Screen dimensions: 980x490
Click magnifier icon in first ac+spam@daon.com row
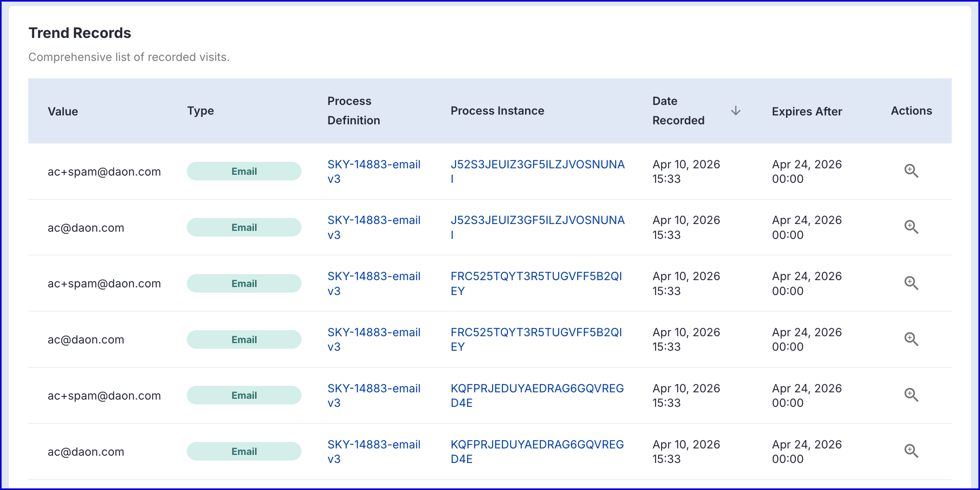click(911, 171)
